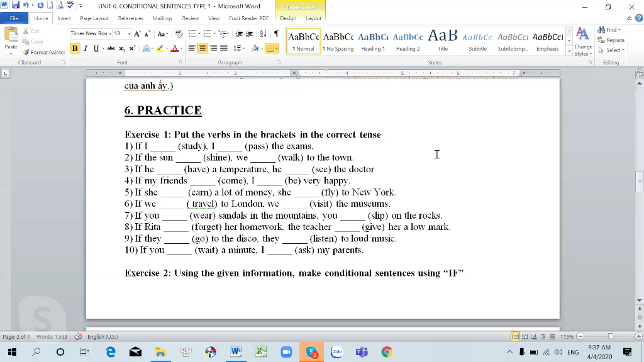Open Word Help question mark icon
The width and height of the screenshot is (644, 362).
pyautogui.click(x=639, y=18)
